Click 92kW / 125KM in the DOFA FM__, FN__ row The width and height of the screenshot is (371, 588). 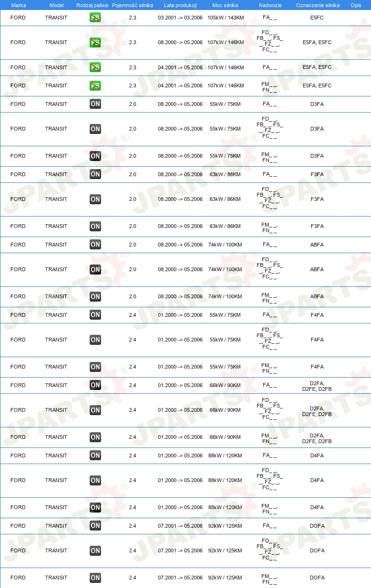pyautogui.click(x=225, y=578)
